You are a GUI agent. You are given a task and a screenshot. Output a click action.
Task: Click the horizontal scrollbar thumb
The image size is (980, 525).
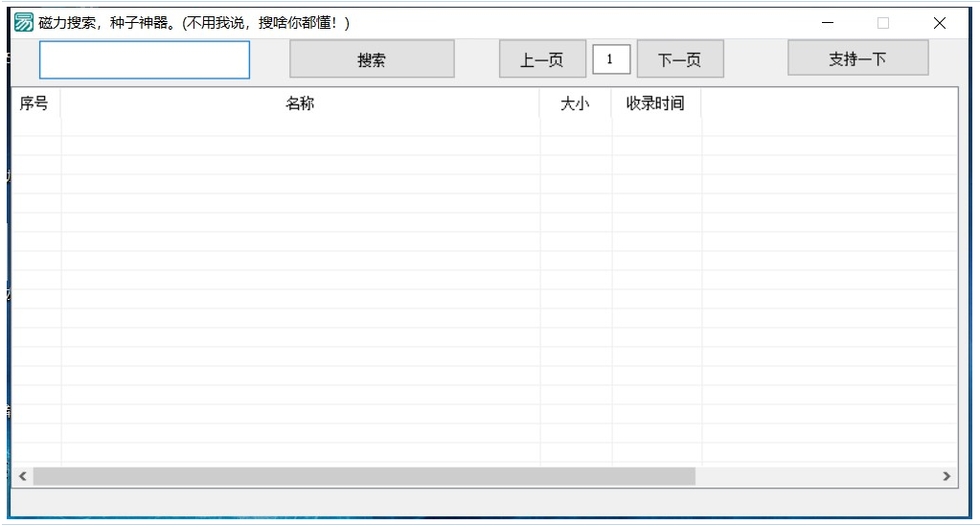[x=364, y=476]
